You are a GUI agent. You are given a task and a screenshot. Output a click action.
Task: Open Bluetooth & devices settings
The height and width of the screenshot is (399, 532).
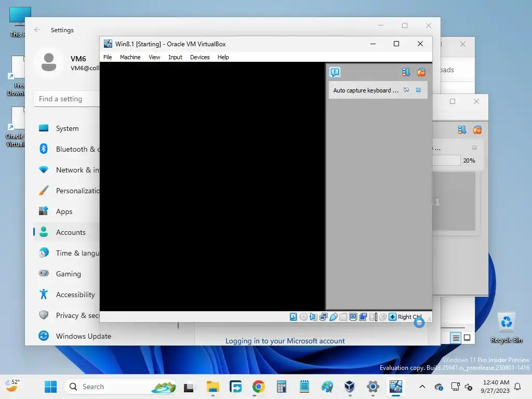click(67, 149)
